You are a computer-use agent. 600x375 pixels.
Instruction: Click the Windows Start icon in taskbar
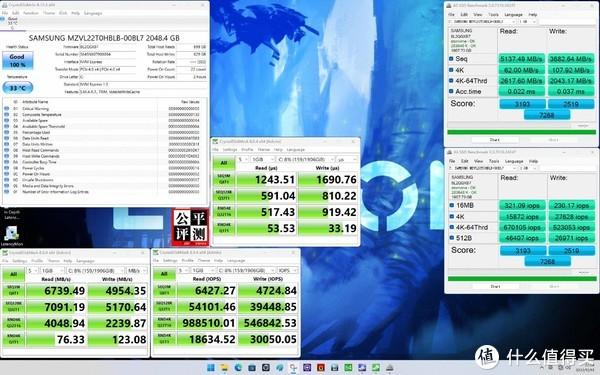[x=210, y=368]
